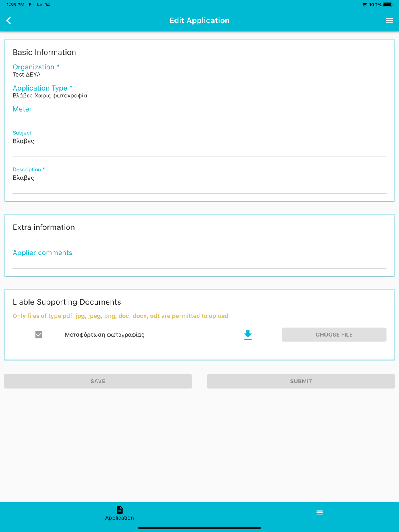Tap the 1:35 PM clock

click(x=15, y=5)
